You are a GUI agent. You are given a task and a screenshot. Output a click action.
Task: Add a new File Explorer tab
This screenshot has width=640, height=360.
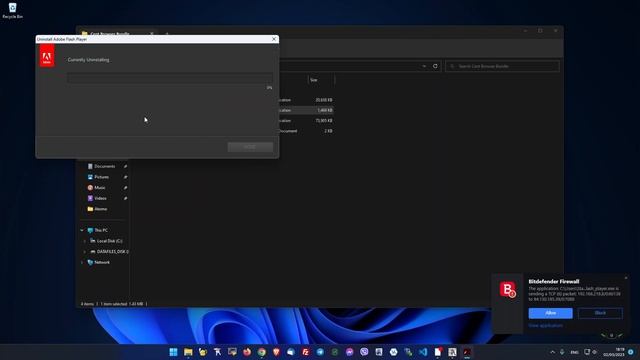pos(167,33)
